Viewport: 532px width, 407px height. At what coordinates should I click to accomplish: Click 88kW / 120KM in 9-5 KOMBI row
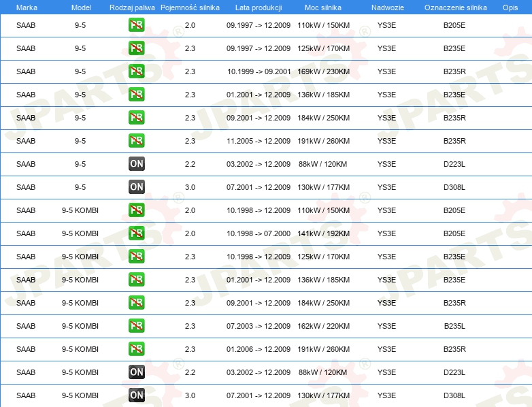(322, 372)
